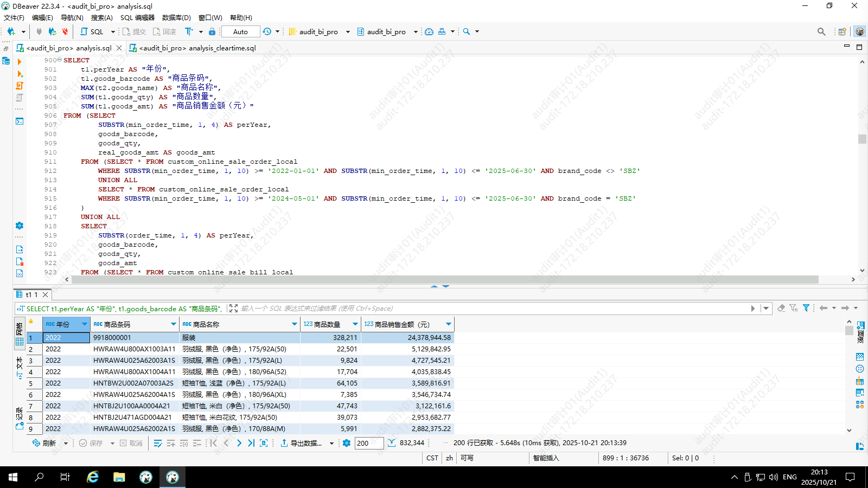Open the 数据库(D) menu
868x488 pixels.
tap(176, 17)
